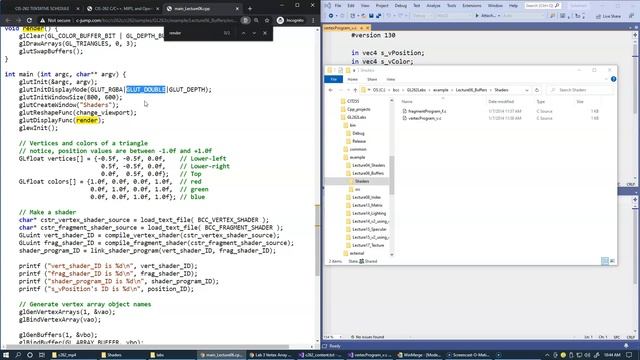This screenshot has width=640, height=360.
Task: Open the Chrome zoom magnifier icon
Action: tap(256, 20)
